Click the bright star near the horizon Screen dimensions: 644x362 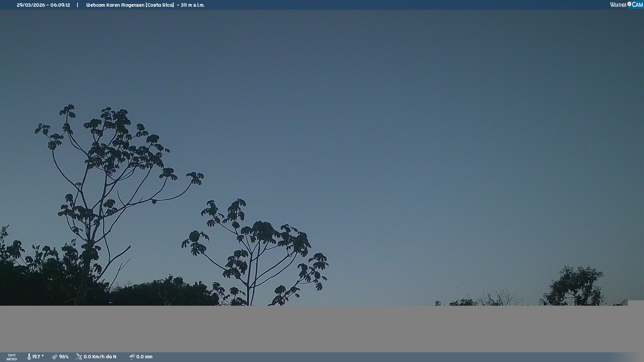click(x=463, y=286)
